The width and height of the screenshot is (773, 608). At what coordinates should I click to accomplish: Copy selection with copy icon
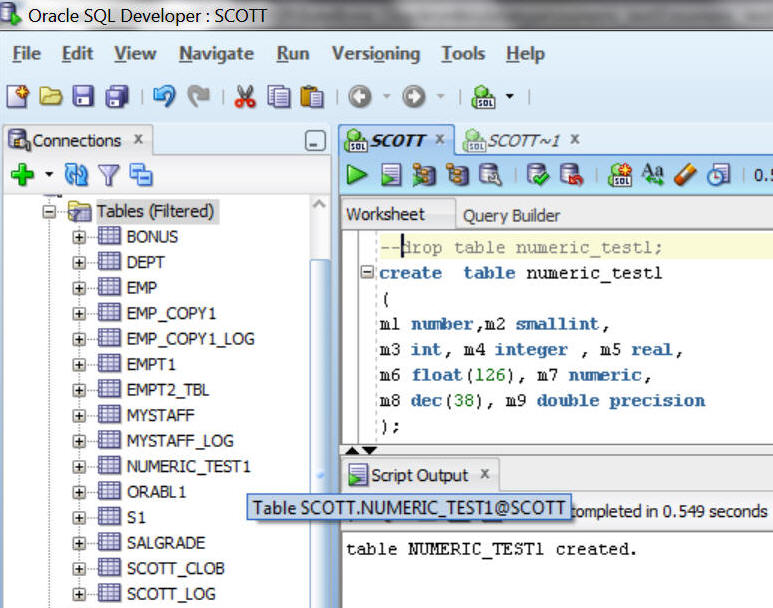[x=279, y=96]
